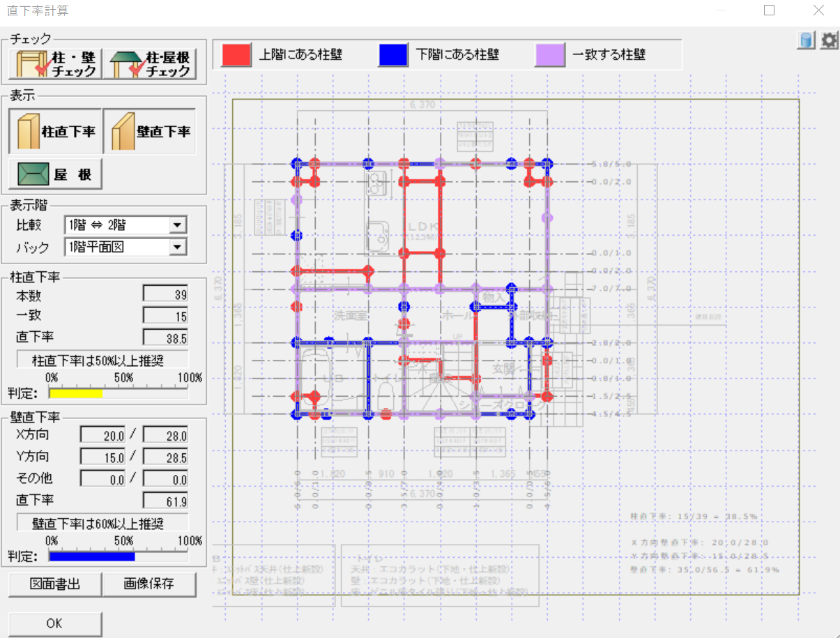
Task: Toggle the 屋根 roof display
Action: pyautogui.click(x=55, y=174)
